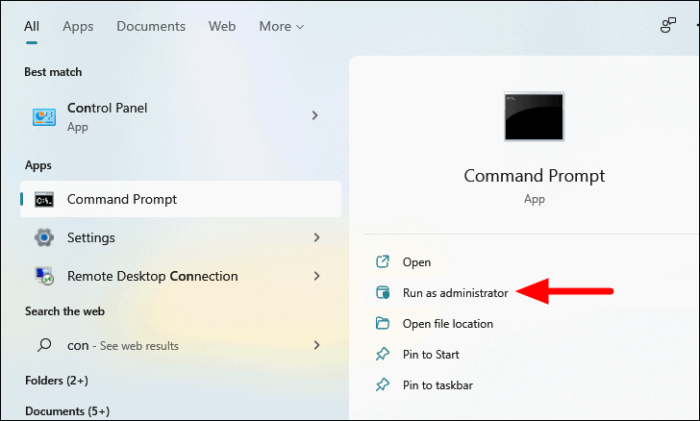Image resolution: width=700 pixels, height=421 pixels.
Task: Click the Pin to Start pin icon
Action: pyautogui.click(x=383, y=354)
